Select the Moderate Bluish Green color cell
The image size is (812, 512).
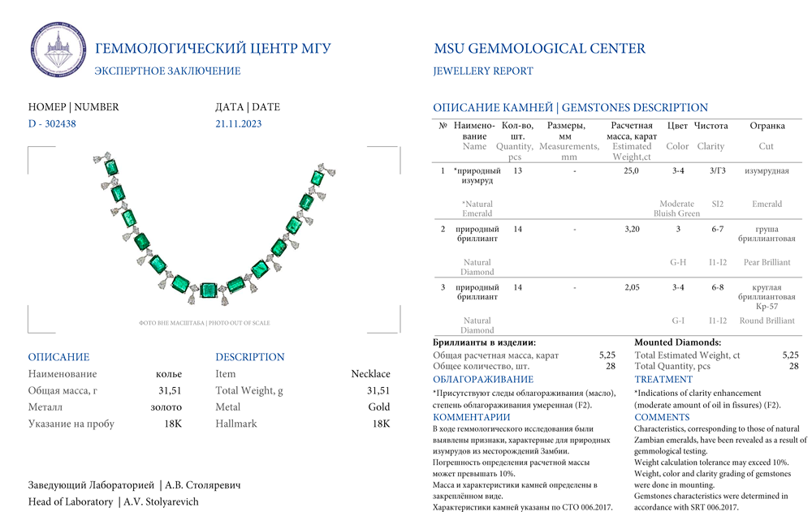[676, 209]
